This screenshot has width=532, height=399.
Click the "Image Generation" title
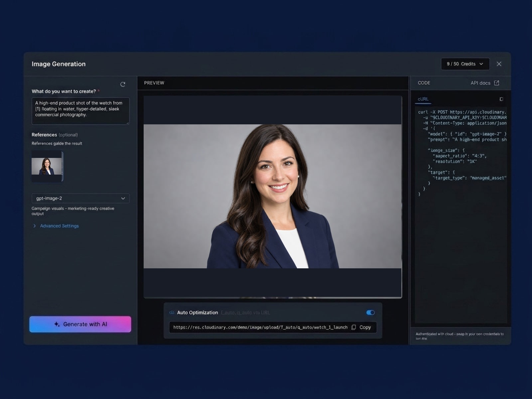pos(59,64)
